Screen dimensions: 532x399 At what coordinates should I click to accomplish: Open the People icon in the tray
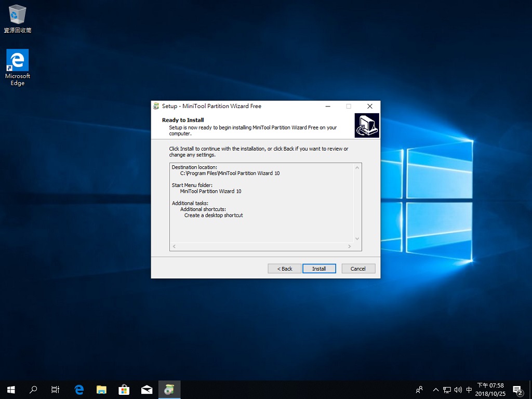point(420,390)
